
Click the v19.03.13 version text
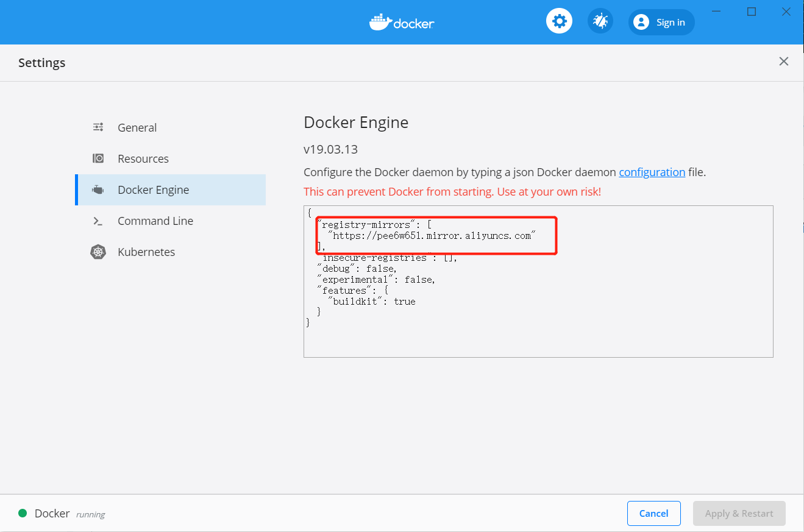pos(330,149)
